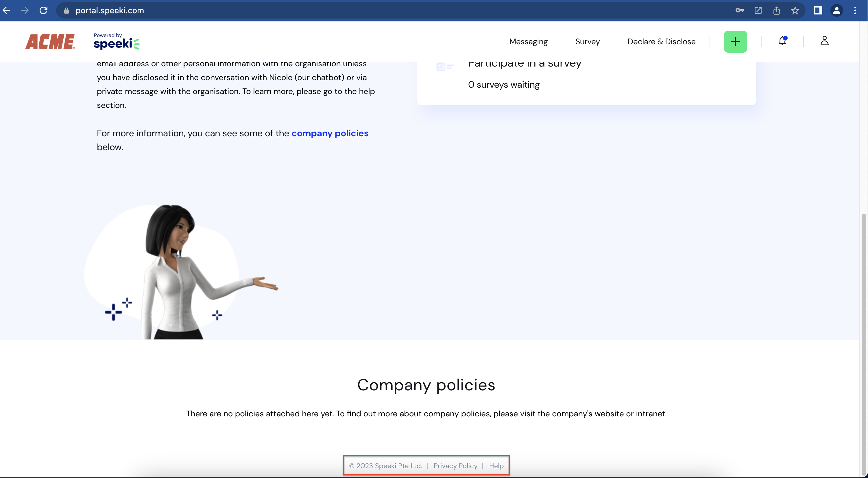
Task: Click the green plus button icon
Action: pos(735,41)
